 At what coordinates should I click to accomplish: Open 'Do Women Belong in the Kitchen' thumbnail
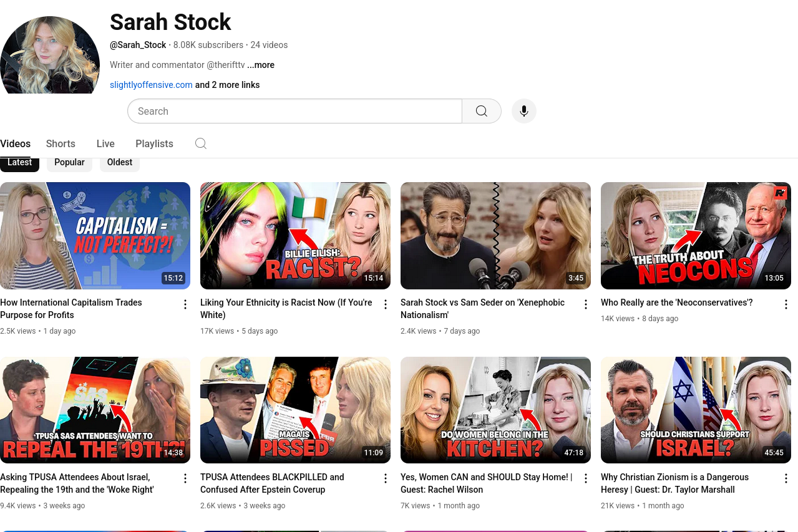coord(495,410)
